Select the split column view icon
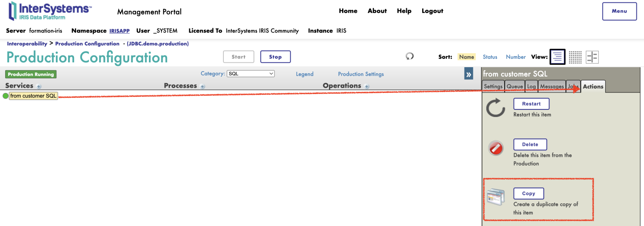 point(592,57)
